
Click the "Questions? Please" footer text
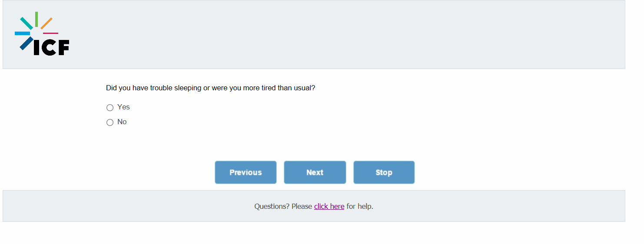(283, 206)
